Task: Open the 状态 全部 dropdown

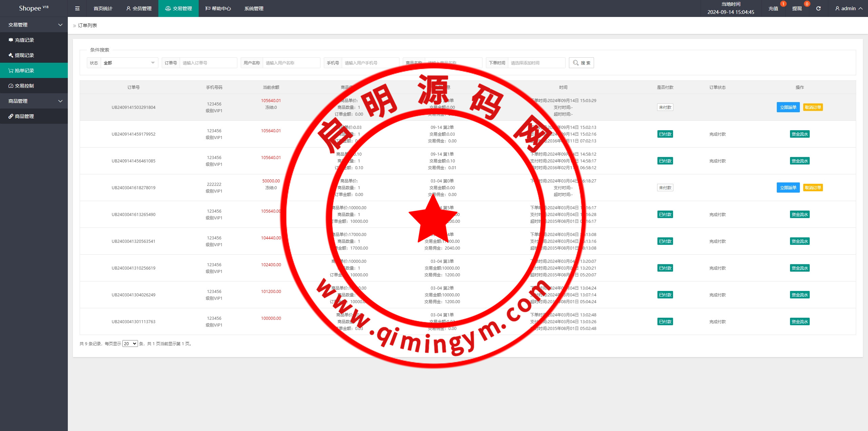Action: pyautogui.click(x=129, y=63)
